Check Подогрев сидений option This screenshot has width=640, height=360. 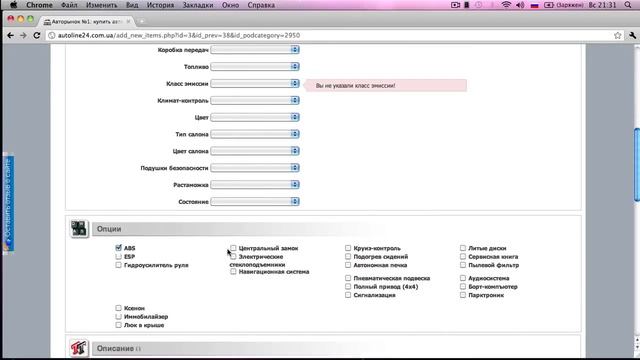(x=348, y=256)
